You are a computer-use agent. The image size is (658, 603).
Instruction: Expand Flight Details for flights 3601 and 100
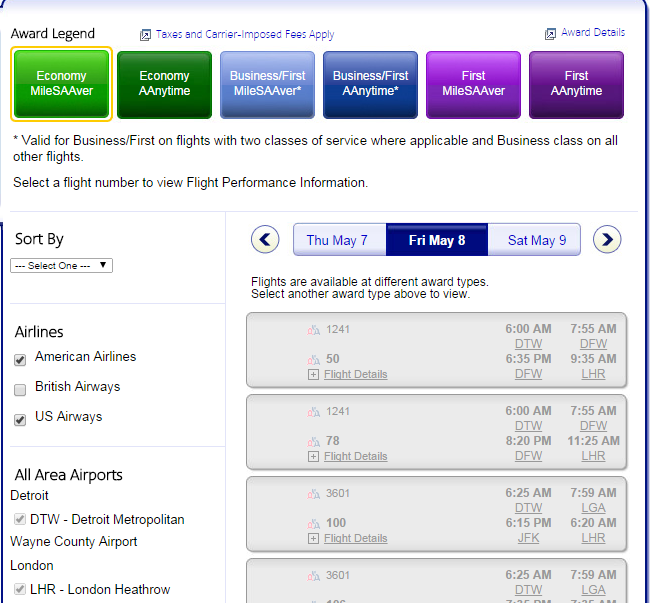click(313, 538)
